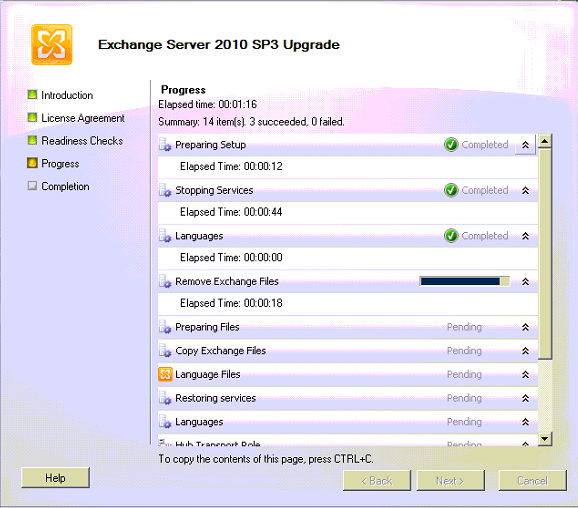The image size is (578, 508).
Task: Click the Remove Exchange Files task icon
Action: tap(165, 282)
